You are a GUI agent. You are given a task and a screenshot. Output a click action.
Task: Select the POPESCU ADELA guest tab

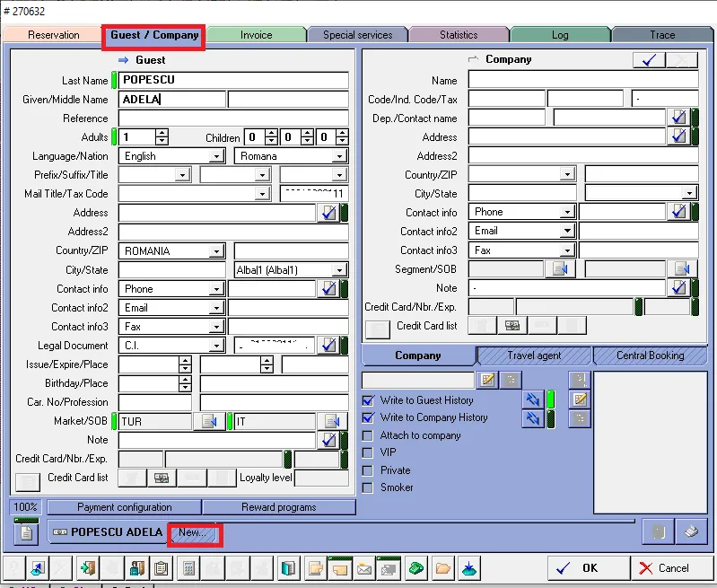(108, 532)
